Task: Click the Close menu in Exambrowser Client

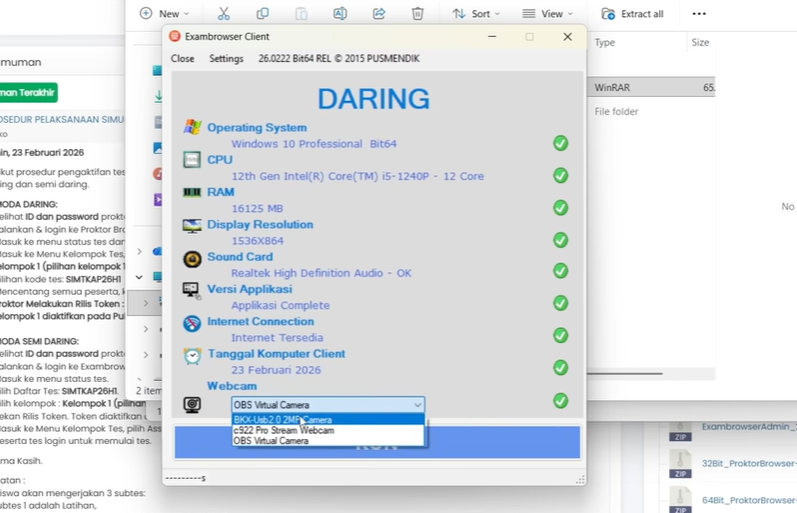Action: [x=182, y=59]
